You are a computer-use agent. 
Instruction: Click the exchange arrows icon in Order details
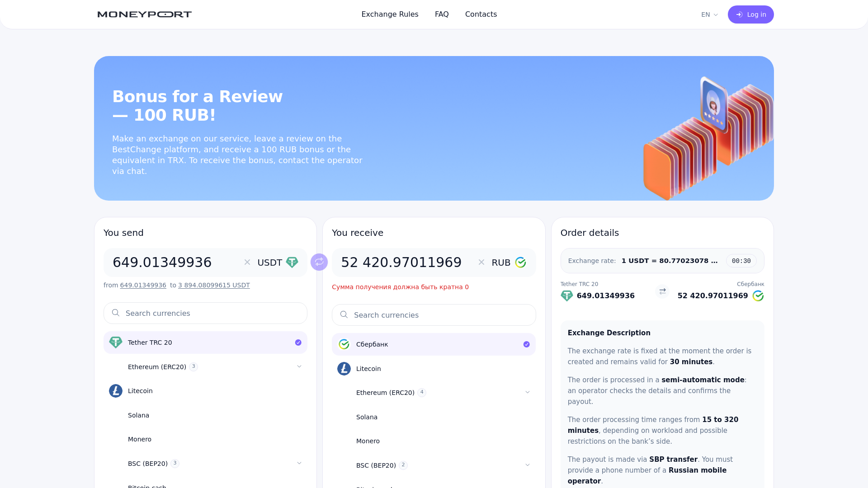(x=662, y=291)
